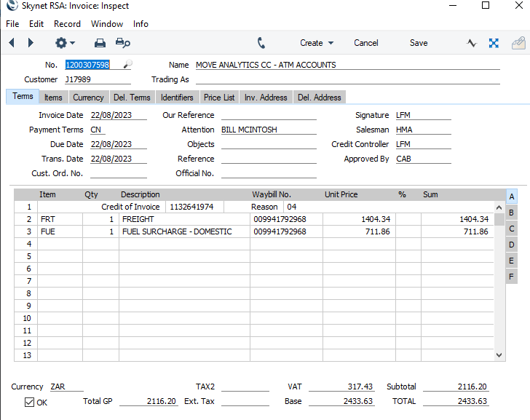Select flip D in the item grid
Screen dimensions: 530x420
(511, 245)
